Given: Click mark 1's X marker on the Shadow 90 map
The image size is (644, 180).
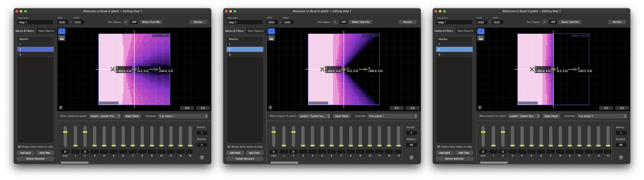Looking at the screenshot, I should click(x=532, y=69).
